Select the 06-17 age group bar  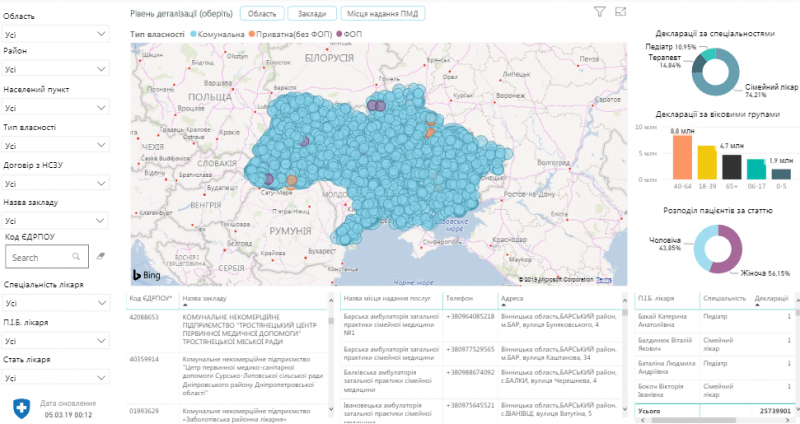(756, 169)
